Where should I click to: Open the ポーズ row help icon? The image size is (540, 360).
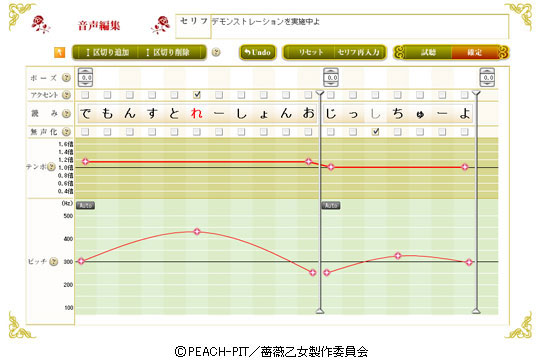click(x=66, y=78)
